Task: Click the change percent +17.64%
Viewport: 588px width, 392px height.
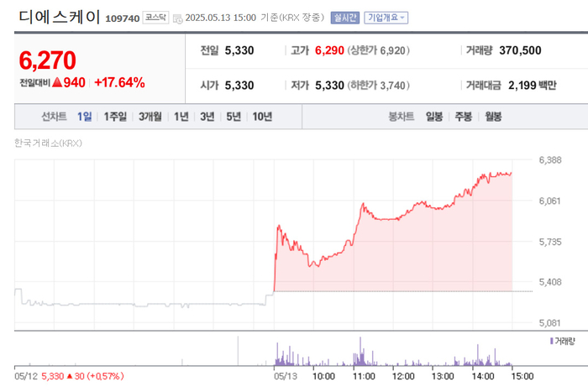Action: point(119,82)
